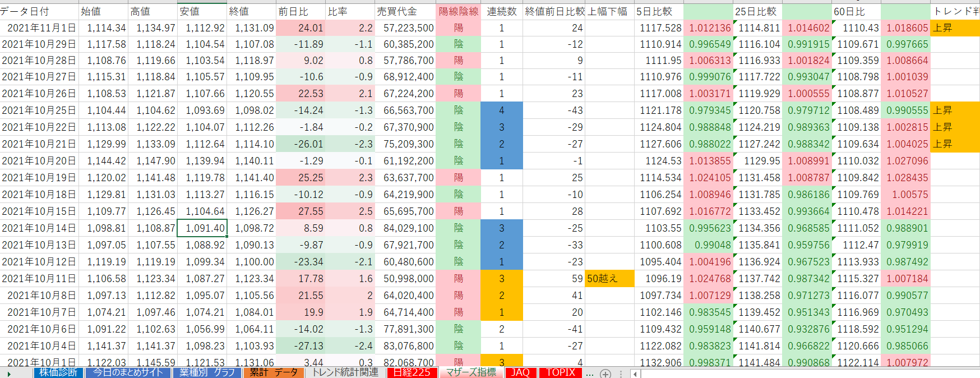Click the date cell 2021年11月1日
The height and width of the screenshot is (378, 980).
39,28
